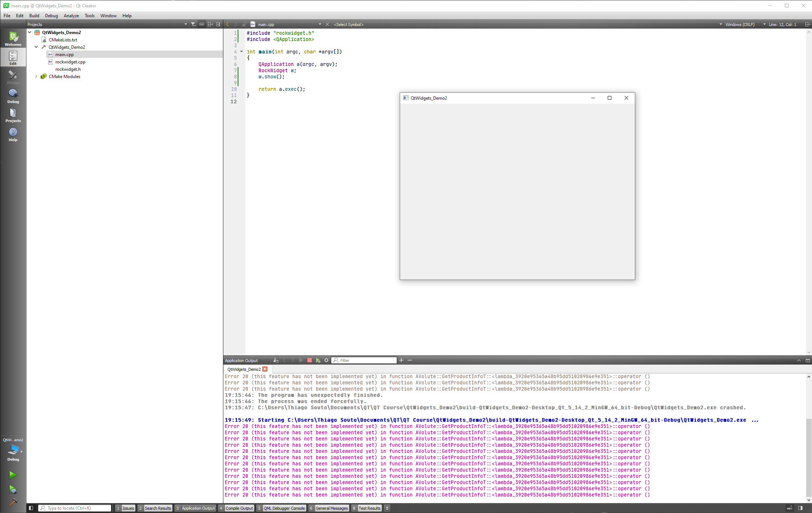Image resolution: width=812 pixels, height=513 pixels.
Task: Collapse the QtWidgets_Demo2 root project
Action: click(30, 32)
